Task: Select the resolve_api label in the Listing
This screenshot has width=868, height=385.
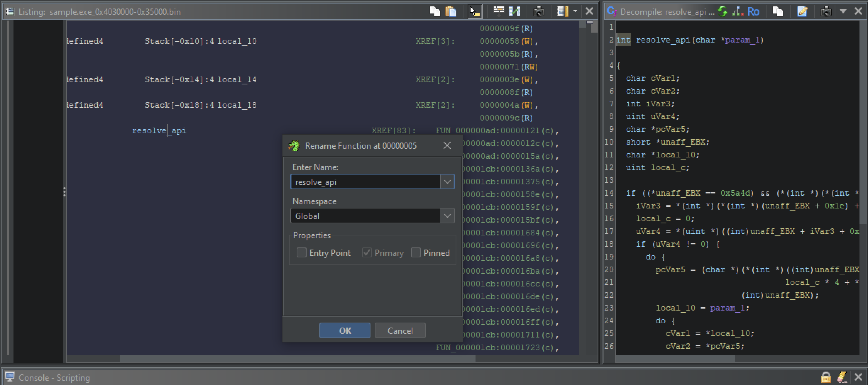Action: [x=159, y=130]
